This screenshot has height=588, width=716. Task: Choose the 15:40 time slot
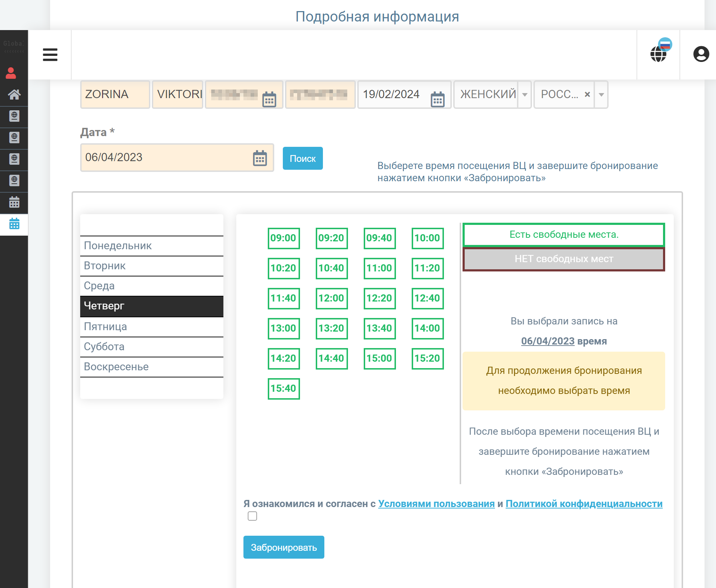(284, 389)
